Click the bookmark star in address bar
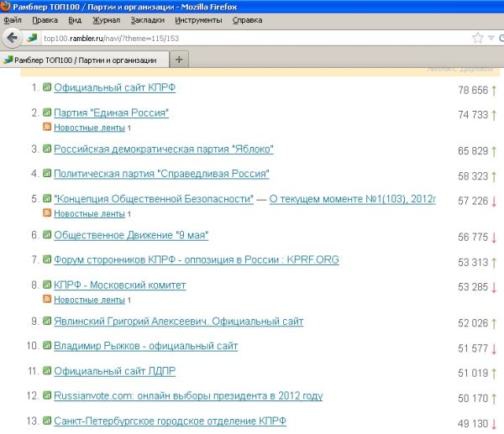Screen dimensions: 504x434 coord(477,38)
